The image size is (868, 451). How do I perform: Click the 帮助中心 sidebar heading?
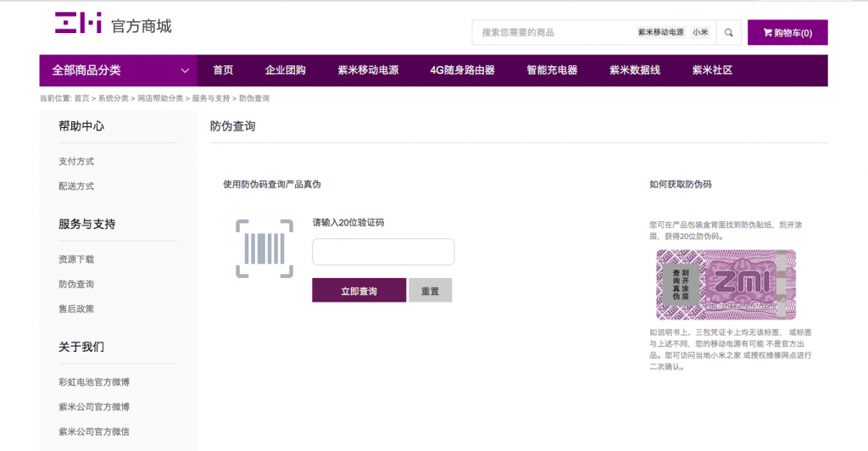click(x=81, y=126)
